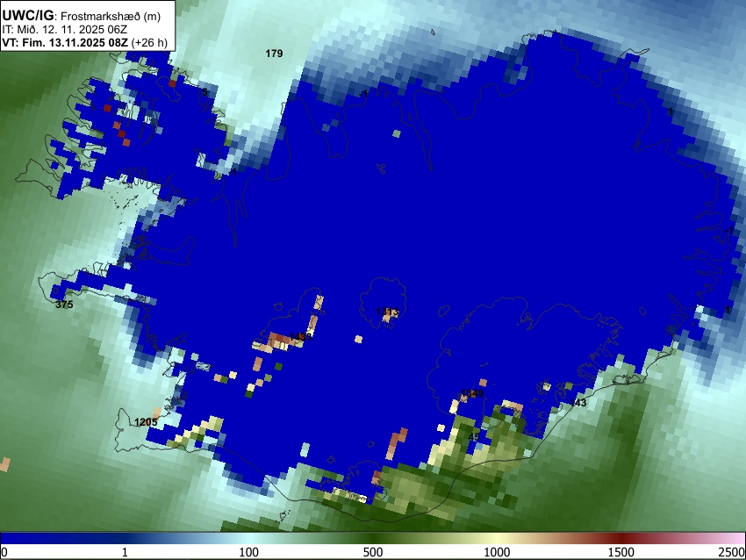Click the map value label '1349'

click(x=472, y=393)
